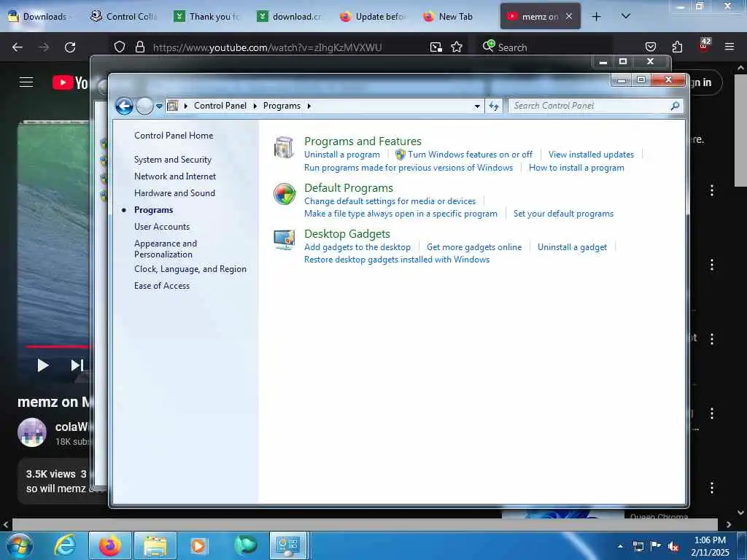Switch to Firefox on taskbar
Screen dimensions: 747x560
(110, 545)
